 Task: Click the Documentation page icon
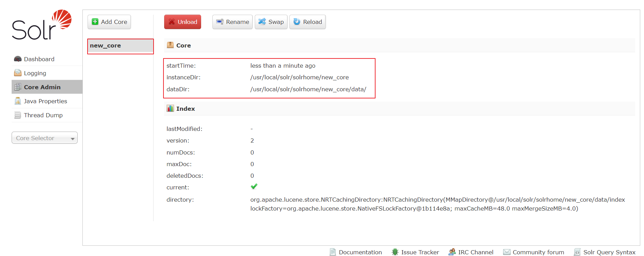(x=333, y=252)
